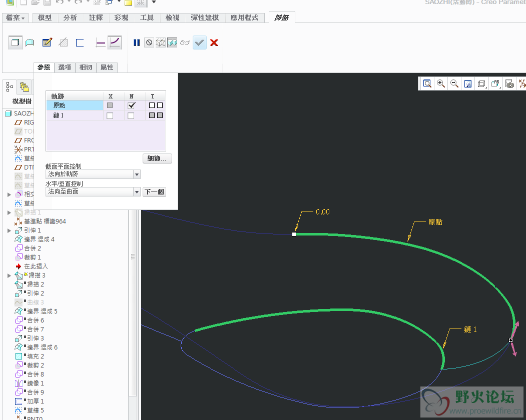Image resolution: width=526 pixels, height=420 pixels.
Task: Toggle first T checkbox in 鏈 1 row
Action: (152, 115)
